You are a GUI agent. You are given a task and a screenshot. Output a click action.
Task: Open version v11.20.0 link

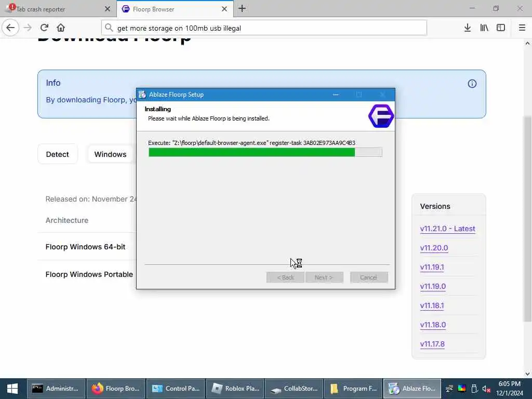point(434,248)
